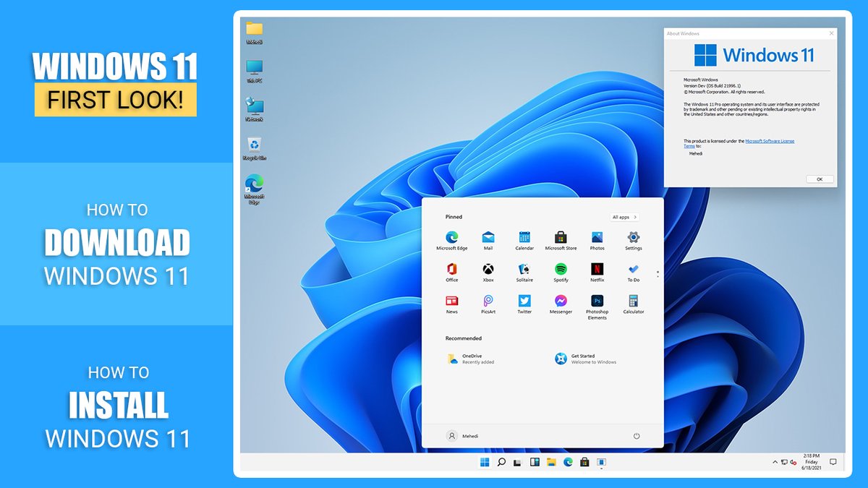Click the pinned apps page indicator dots
This screenshot has width=868, height=488.
click(x=658, y=273)
